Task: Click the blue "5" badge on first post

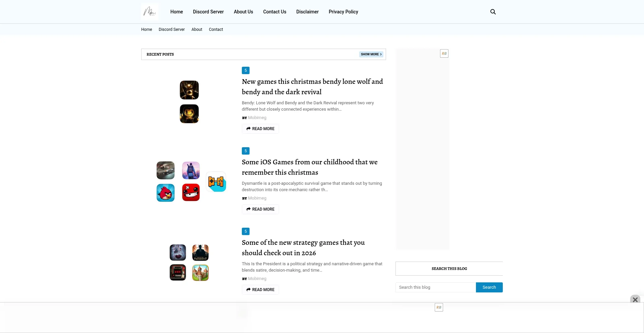Action: click(x=246, y=70)
